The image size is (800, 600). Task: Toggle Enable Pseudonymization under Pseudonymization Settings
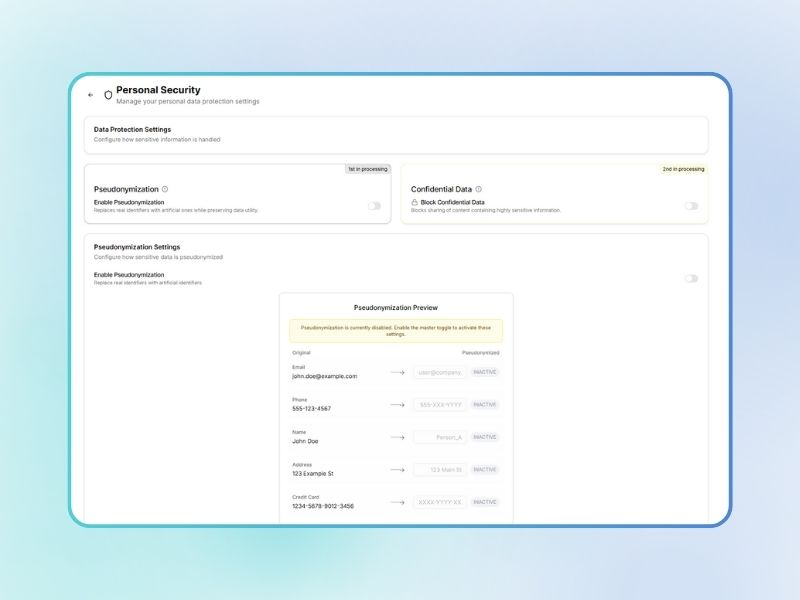[691, 279]
